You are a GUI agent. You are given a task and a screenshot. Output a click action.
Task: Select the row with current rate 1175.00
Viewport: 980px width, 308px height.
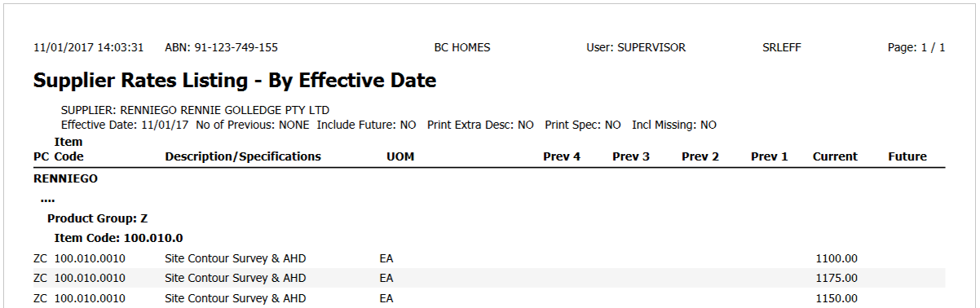[x=489, y=278]
